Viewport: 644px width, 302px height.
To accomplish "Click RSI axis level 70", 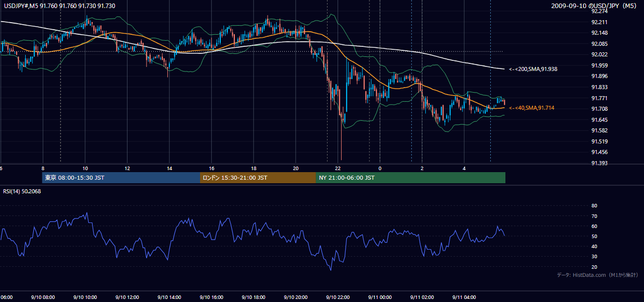I will click(595, 216).
